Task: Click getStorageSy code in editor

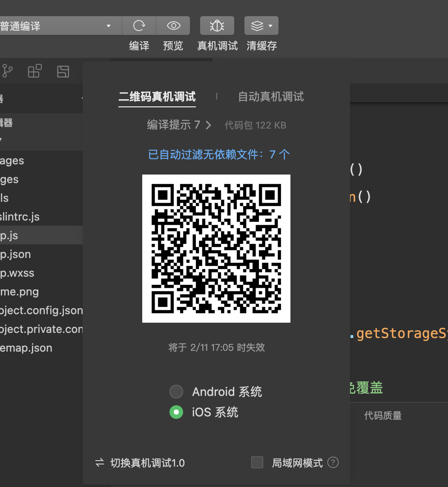Action: (402, 334)
